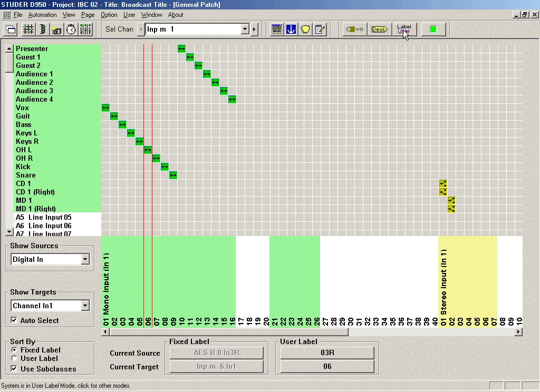Click the Inp m 6 In1 fixed label button
540x392 pixels.
pos(217,367)
